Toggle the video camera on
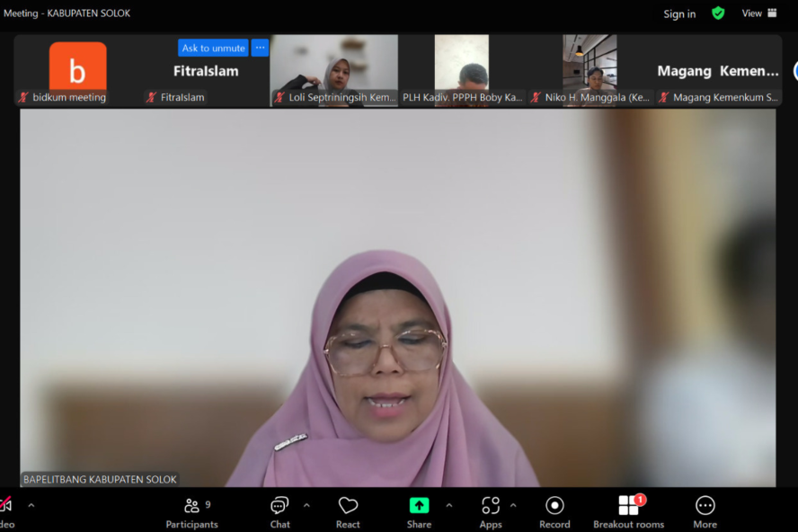This screenshot has height=532, width=798. pos(5,506)
